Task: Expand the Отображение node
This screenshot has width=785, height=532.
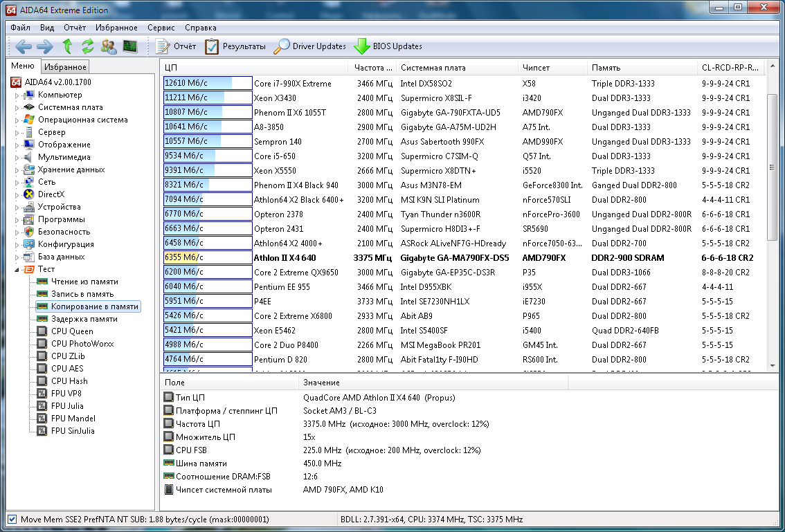Action: pos(17,145)
